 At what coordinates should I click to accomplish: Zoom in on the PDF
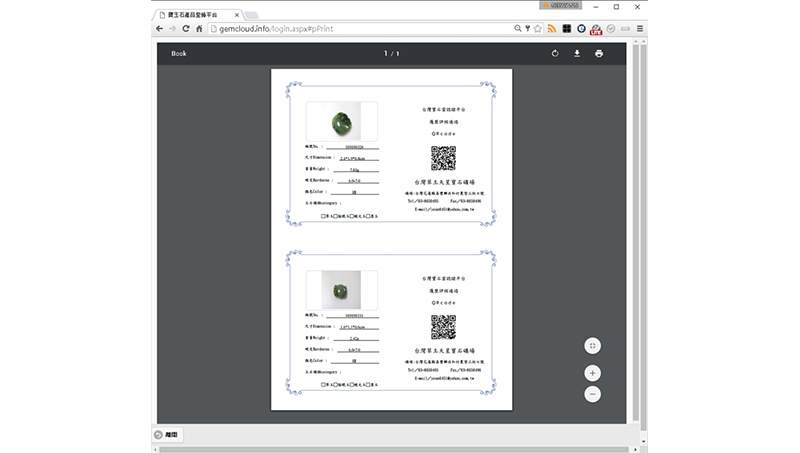[x=592, y=373]
